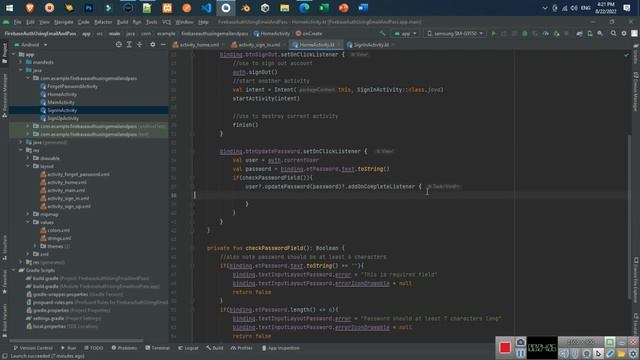640x360 pixels.
Task: Select colors.xml in values folder
Action: (x=58, y=230)
